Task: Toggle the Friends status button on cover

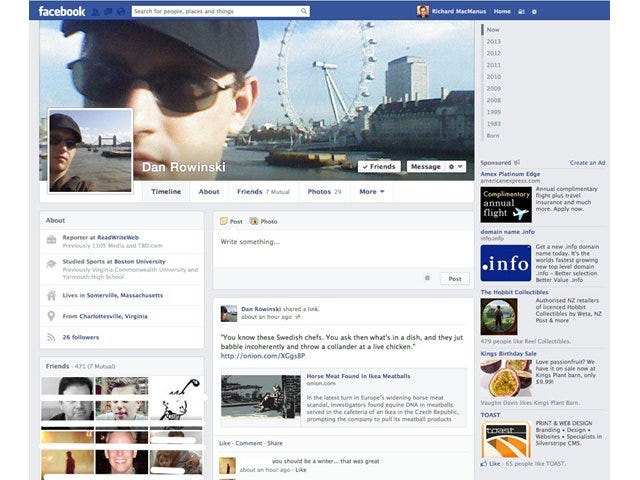Action: [379, 166]
